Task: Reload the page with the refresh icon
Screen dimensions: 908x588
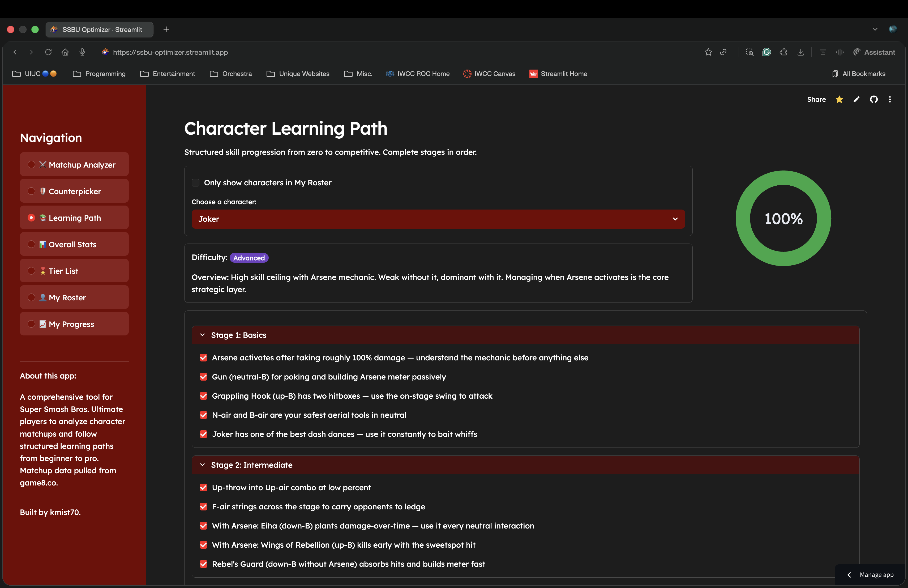Action: coord(48,52)
